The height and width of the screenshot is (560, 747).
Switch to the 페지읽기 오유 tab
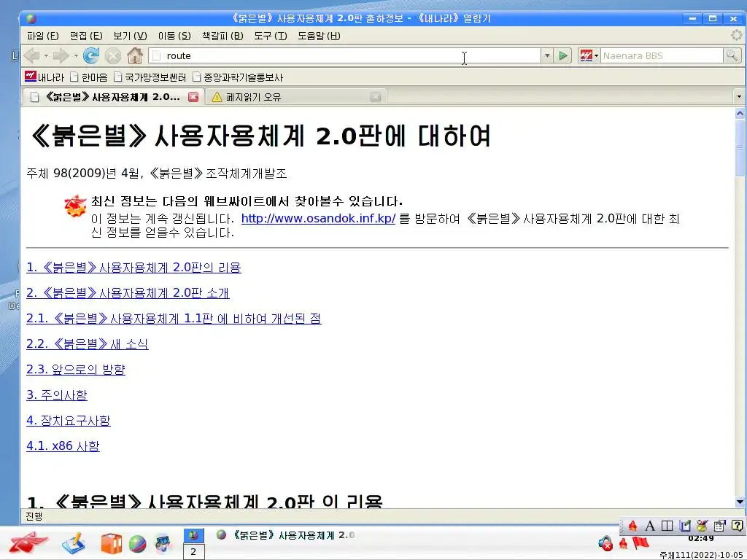295,97
